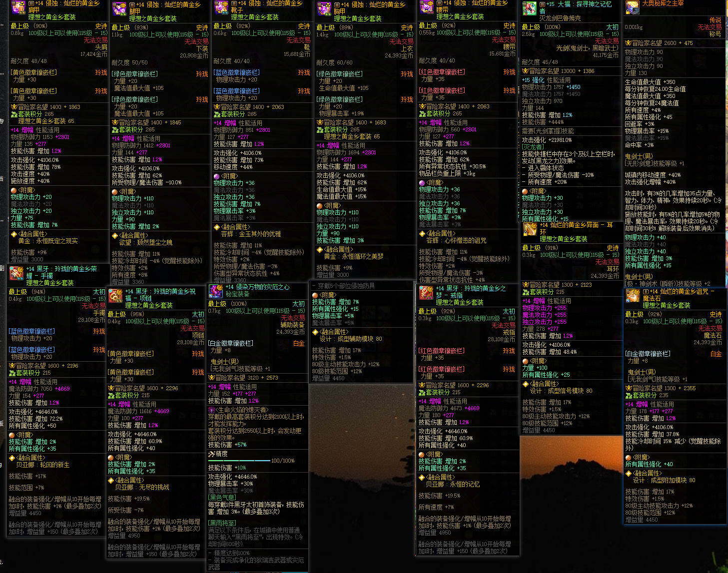Click the 光剑(鬼剑士, 黑暗武士) weapon type line
This screenshot has width=728, height=573.
pos(588,48)
